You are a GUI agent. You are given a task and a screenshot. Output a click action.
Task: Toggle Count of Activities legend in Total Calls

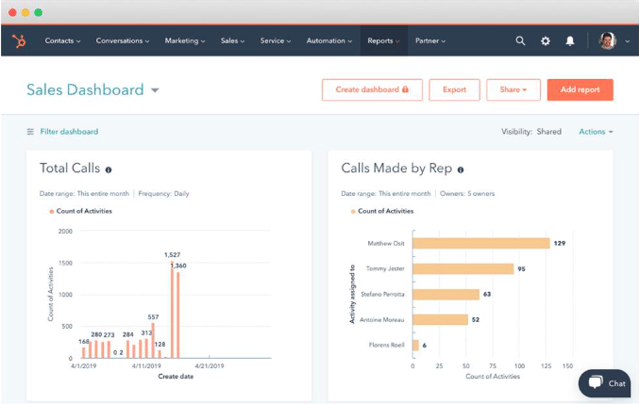[80, 211]
